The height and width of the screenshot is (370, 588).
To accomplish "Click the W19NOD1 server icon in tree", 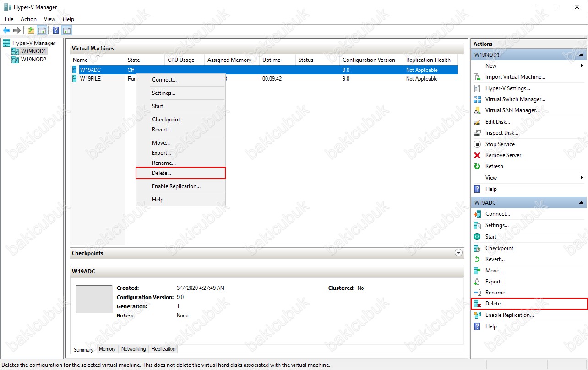I will click(x=15, y=51).
